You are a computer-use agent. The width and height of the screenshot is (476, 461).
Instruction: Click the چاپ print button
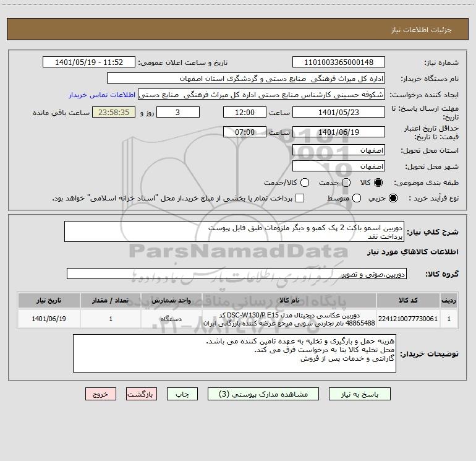(x=182, y=394)
